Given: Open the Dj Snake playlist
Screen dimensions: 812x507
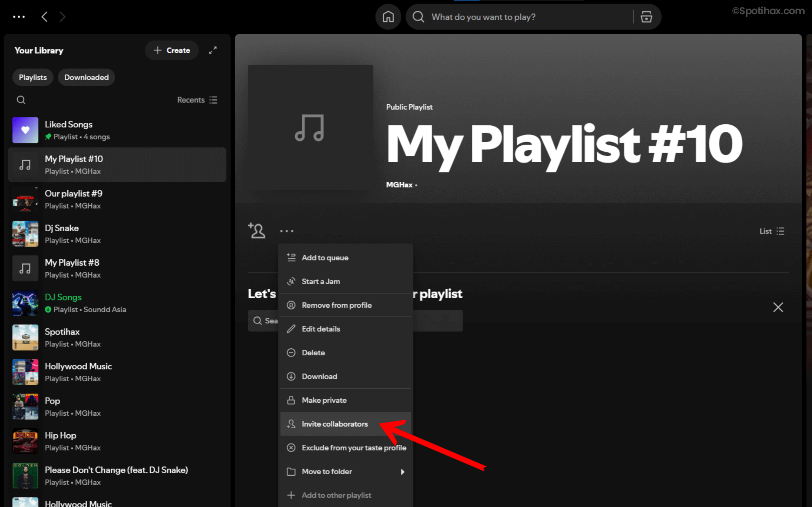Looking at the screenshot, I should (117, 234).
